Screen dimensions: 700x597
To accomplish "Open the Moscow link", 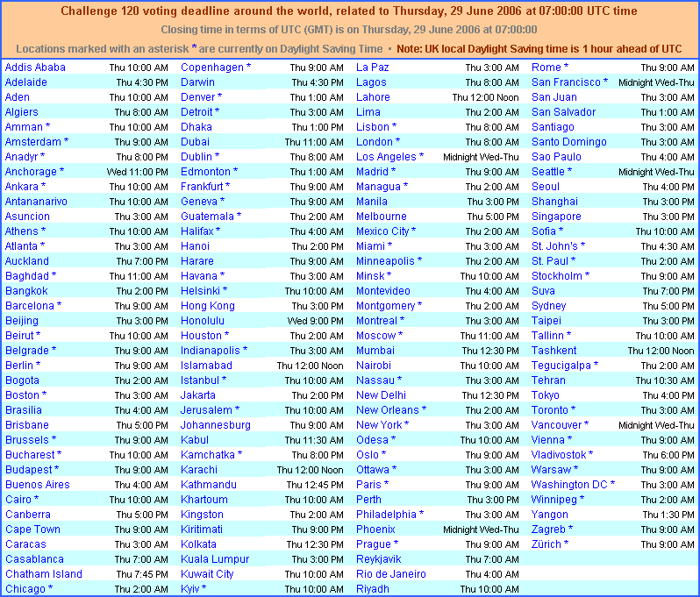I will [x=376, y=336].
